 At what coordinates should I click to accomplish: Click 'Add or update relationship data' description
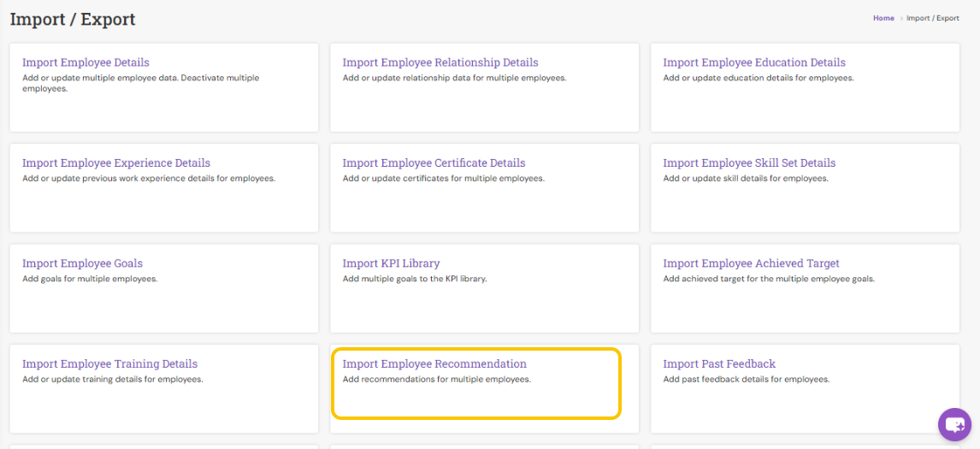tap(454, 78)
